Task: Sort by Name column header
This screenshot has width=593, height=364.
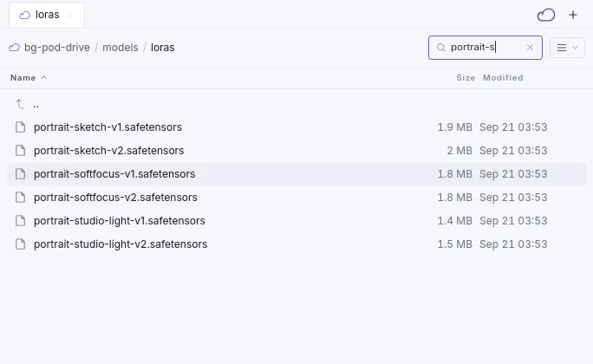Action: [x=23, y=77]
